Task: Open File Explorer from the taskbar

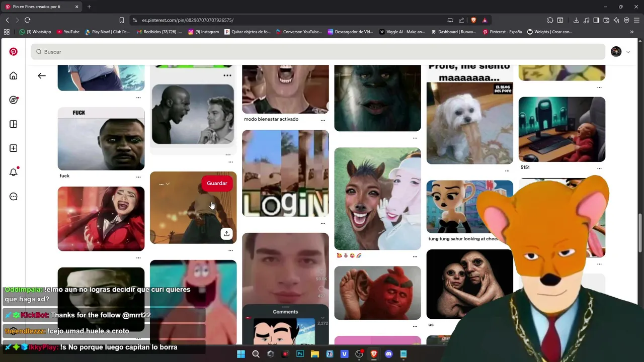Action: pos(315,354)
